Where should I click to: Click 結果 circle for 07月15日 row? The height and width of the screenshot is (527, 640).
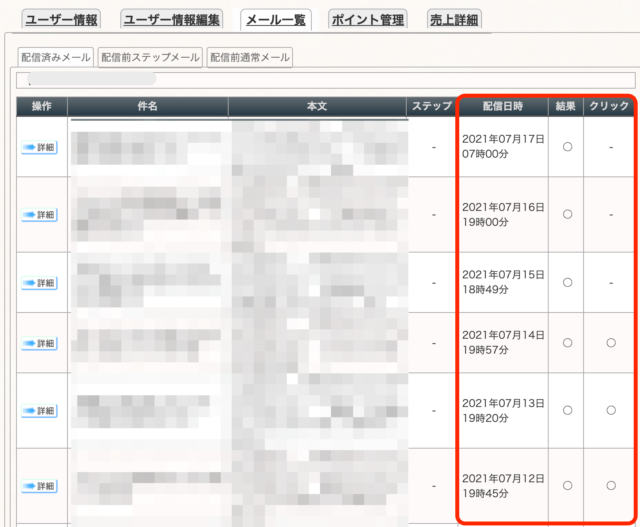(x=567, y=282)
